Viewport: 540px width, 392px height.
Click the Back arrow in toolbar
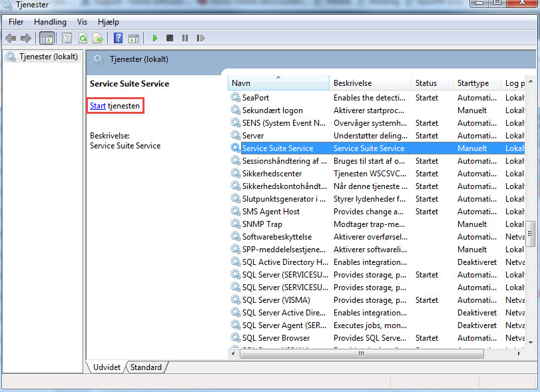(11, 39)
